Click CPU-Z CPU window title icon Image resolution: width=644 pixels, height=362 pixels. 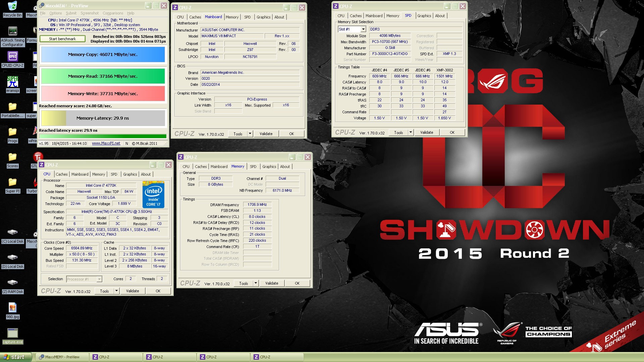42,165
